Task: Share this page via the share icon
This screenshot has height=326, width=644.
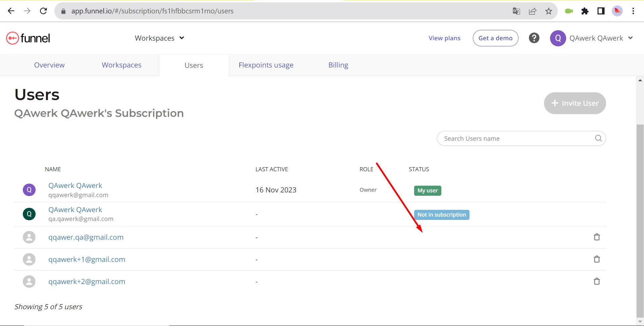Action: pos(533,11)
